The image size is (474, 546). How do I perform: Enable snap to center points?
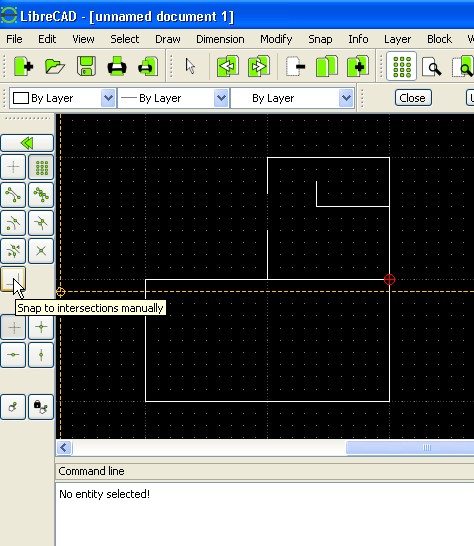(13, 223)
